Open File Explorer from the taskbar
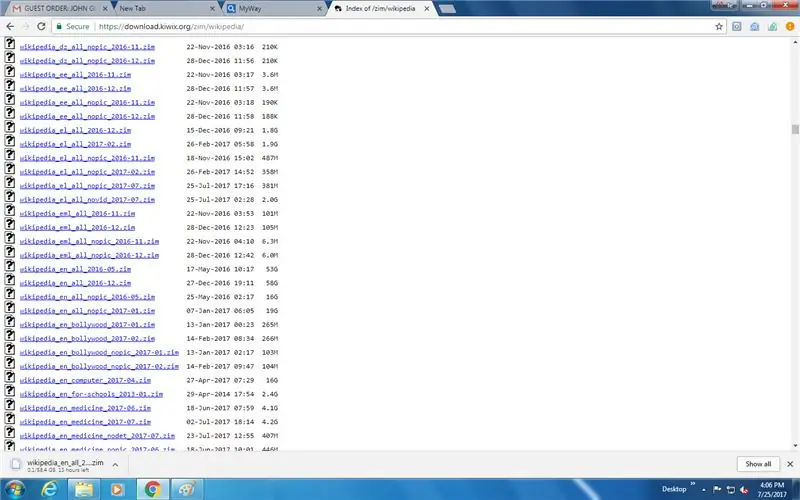 click(84, 489)
